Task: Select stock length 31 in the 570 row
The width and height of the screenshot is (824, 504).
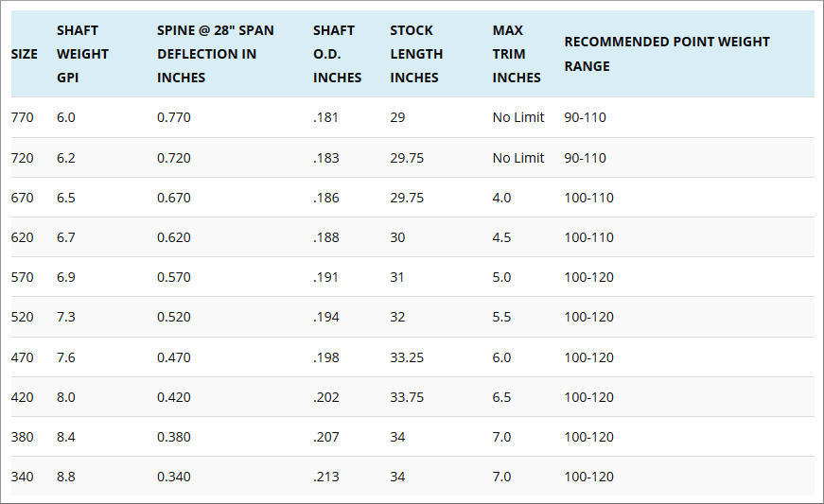Action: point(397,277)
